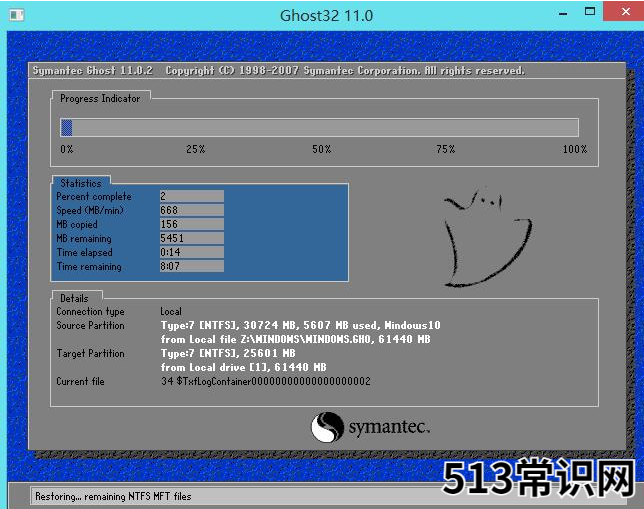Click the Ghost32 11.0 window title text
The width and height of the screenshot is (644, 509).
327,16
